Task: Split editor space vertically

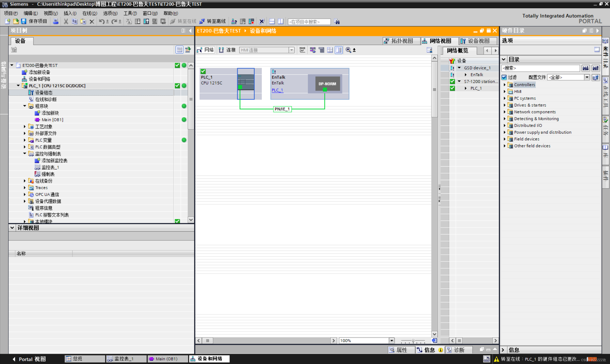Action: (281, 21)
